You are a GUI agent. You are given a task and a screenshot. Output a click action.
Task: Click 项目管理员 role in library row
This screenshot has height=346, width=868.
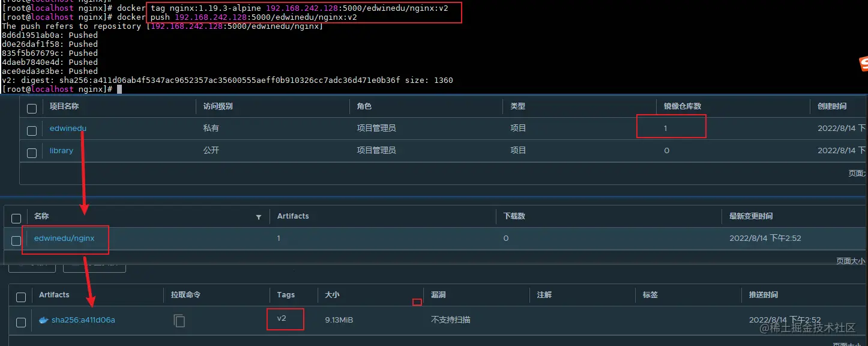pyautogui.click(x=376, y=151)
